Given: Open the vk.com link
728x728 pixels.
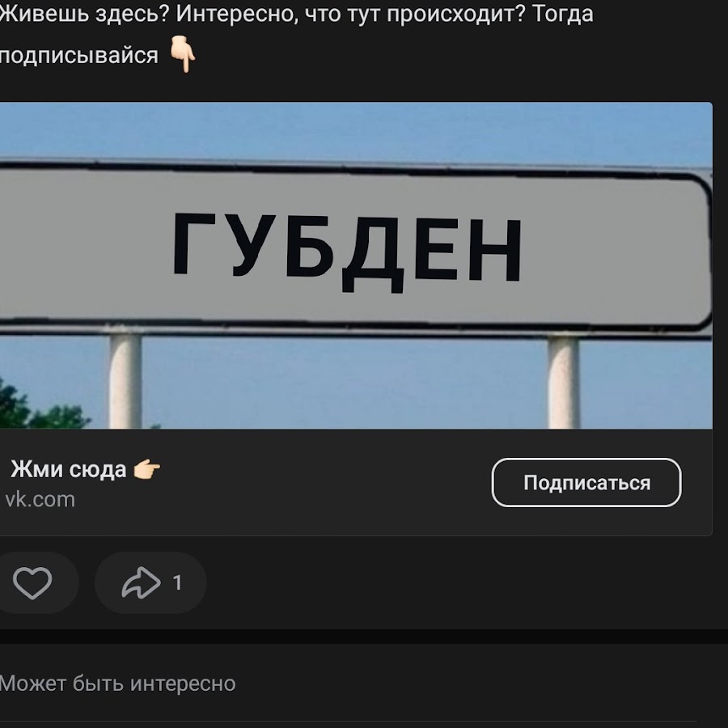Looking at the screenshot, I should (40, 500).
